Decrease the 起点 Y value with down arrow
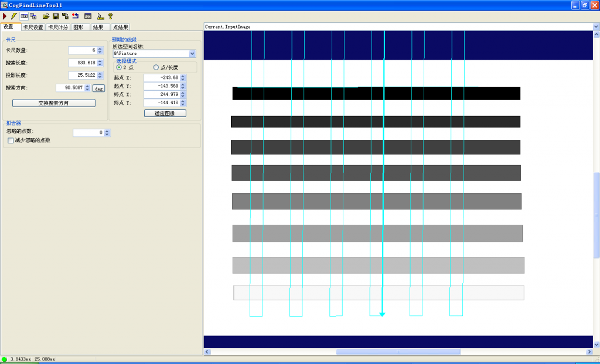This screenshot has height=364, width=600. pyautogui.click(x=183, y=88)
